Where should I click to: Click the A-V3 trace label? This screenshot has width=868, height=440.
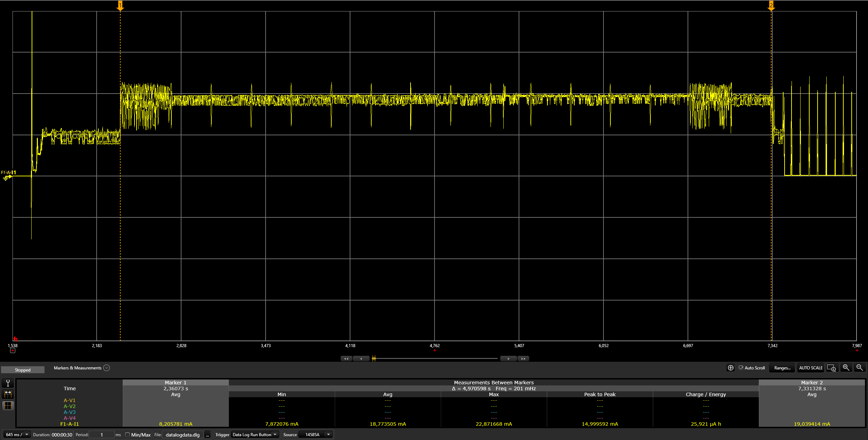(70, 412)
